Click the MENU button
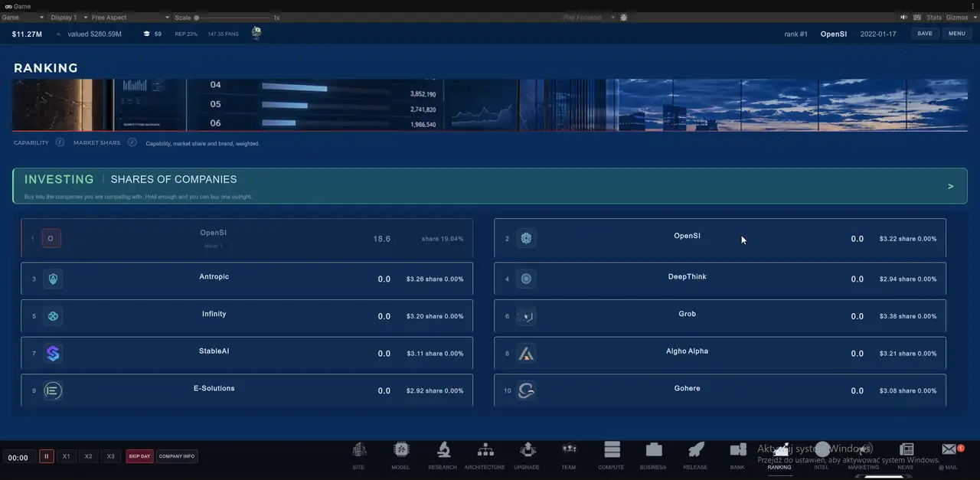The width and height of the screenshot is (980, 480). point(957,34)
